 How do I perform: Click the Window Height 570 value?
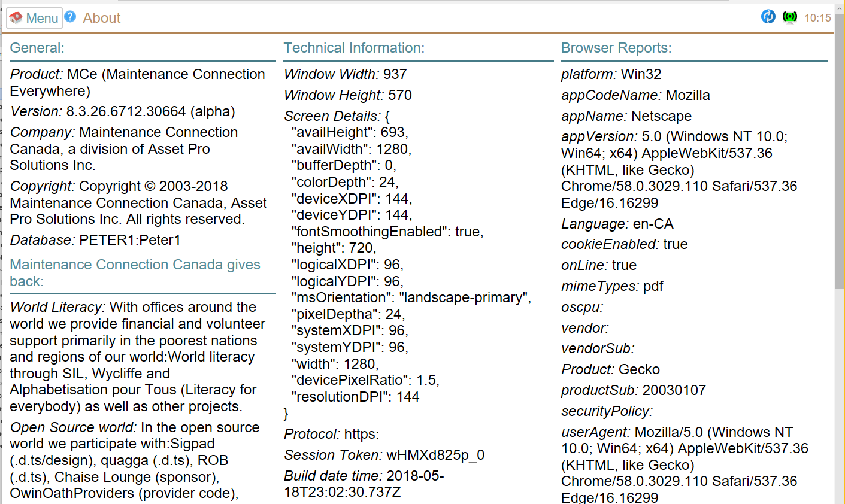click(348, 95)
